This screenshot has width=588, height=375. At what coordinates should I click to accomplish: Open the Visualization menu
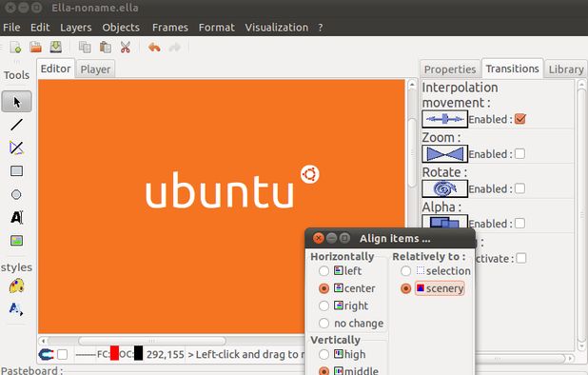tap(276, 28)
